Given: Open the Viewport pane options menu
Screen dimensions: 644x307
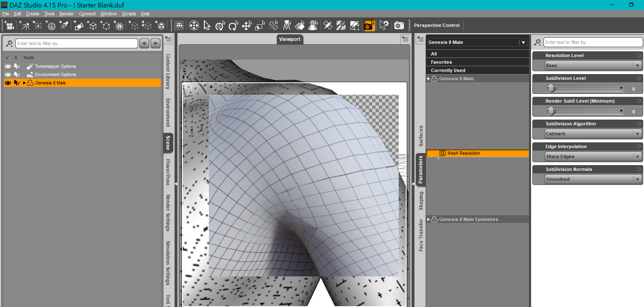Looking at the screenshot, I should coord(405,39).
